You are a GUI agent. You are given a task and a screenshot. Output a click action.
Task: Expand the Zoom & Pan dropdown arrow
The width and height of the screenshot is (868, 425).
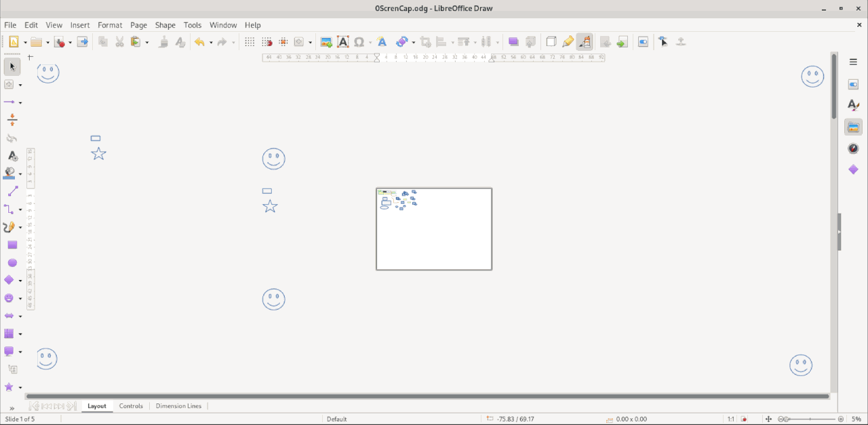pos(310,42)
